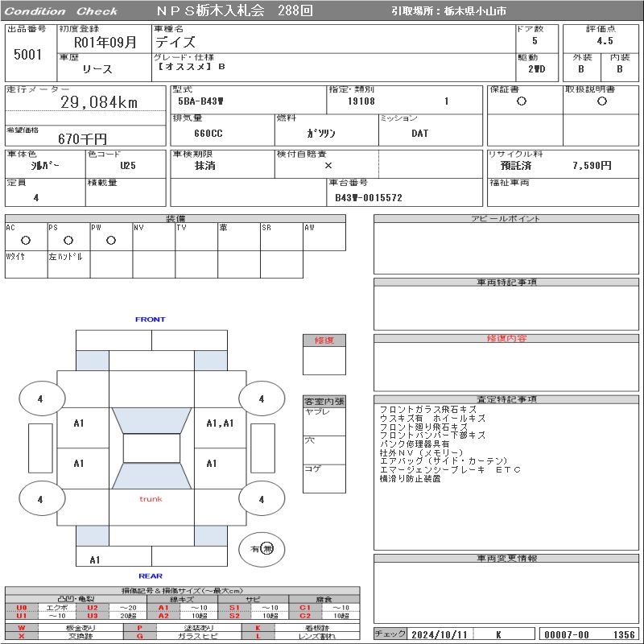
Task: Select vehicle history value 'リース'
Action: tap(97, 69)
